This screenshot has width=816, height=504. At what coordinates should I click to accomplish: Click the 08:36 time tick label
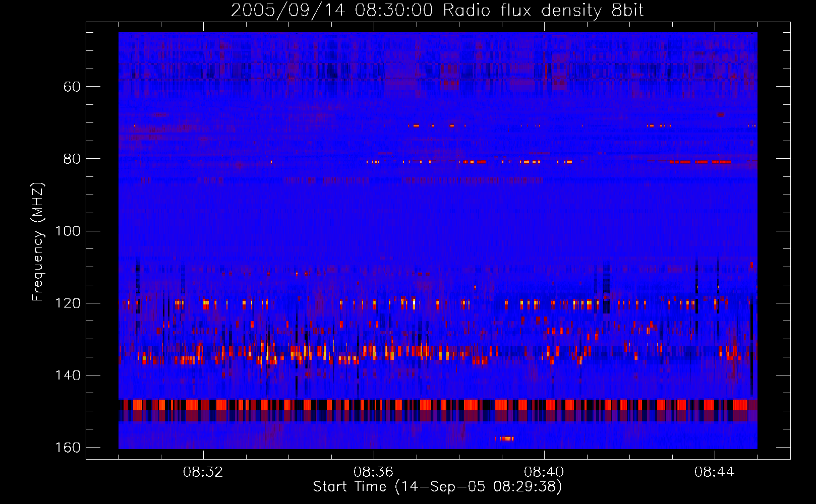click(x=374, y=472)
